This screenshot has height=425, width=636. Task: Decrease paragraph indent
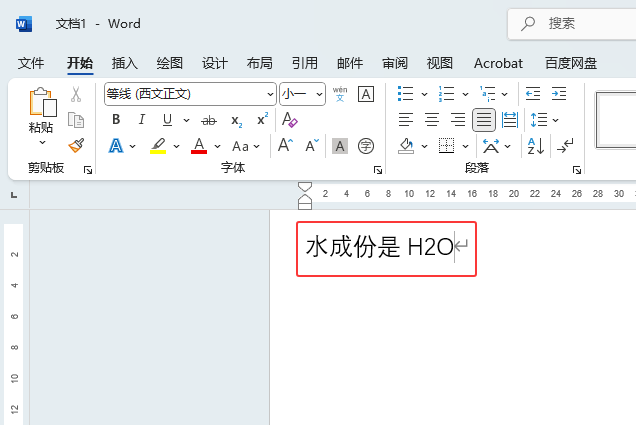coord(533,94)
